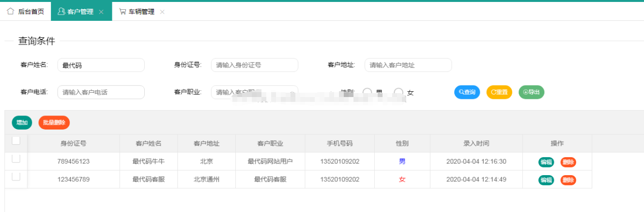This screenshot has width=644, height=212.
Task: Click the timestamp 2020-04-04 12:14:49
Action: coord(476,179)
